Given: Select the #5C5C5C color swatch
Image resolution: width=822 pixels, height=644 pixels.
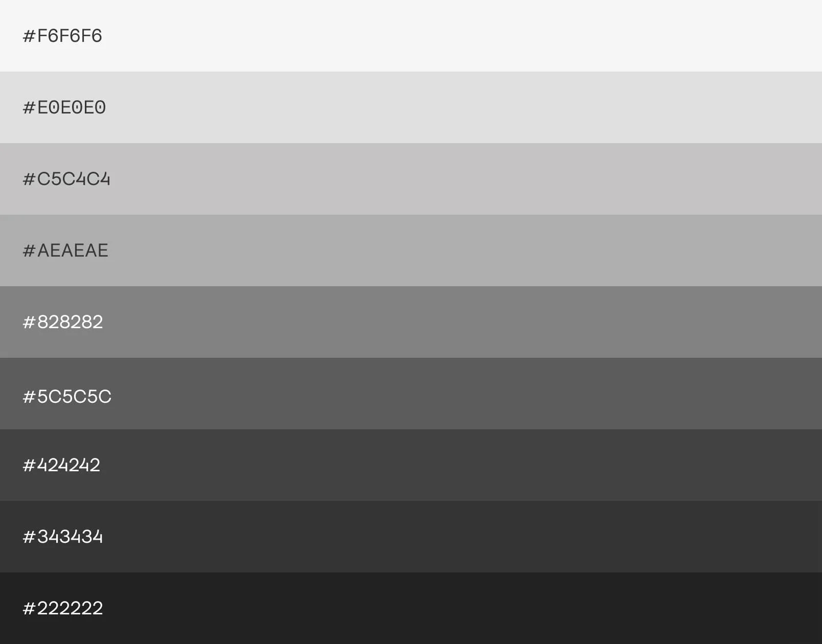Looking at the screenshot, I should (x=411, y=394).
